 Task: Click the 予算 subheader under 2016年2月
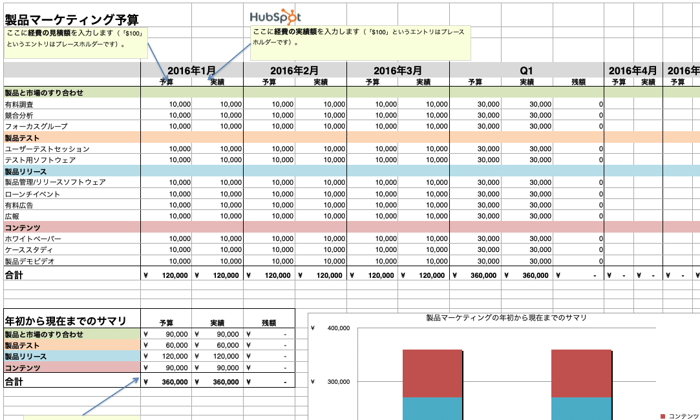(x=269, y=82)
